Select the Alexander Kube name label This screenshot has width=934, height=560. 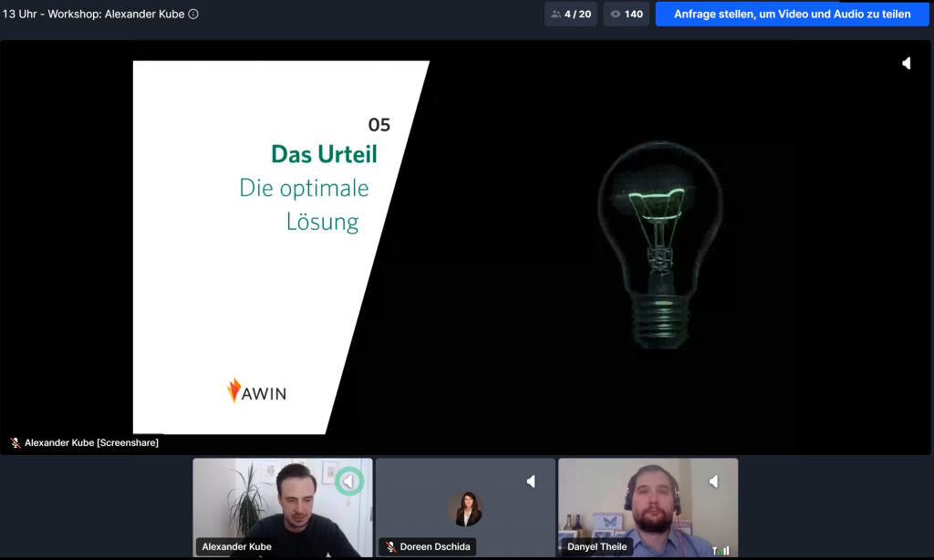(236, 546)
